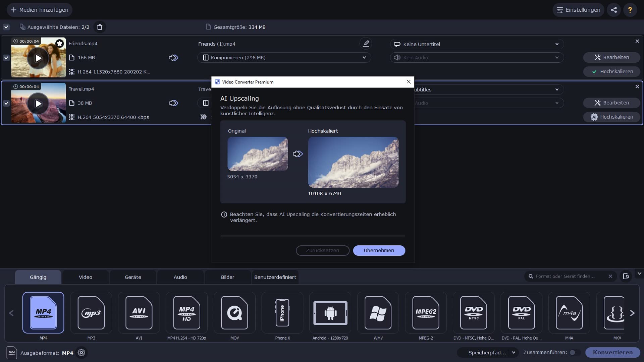Click the Speicherpfad button

pos(484,353)
